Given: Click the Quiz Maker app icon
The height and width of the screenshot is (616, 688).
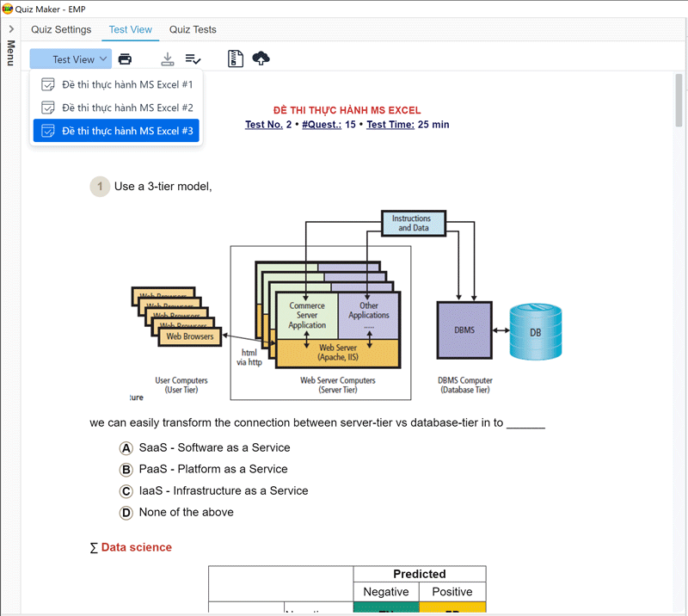Looking at the screenshot, I should coord(7,9).
